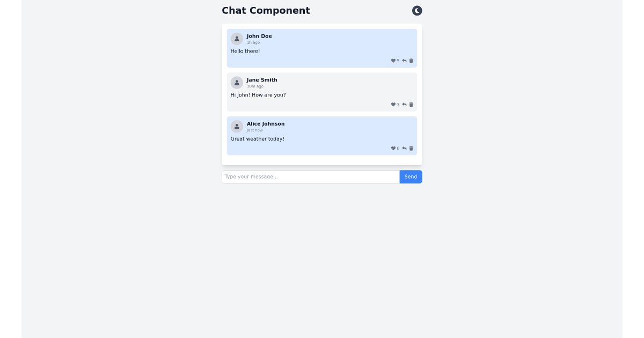This screenshot has width=644, height=338.
Task: Like John Doe's message with the heart
Action: coord(393,61)
